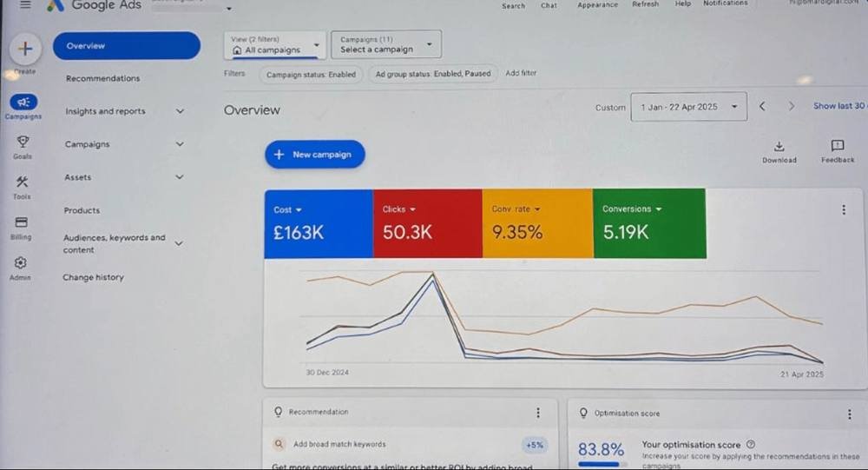
Task: Open the Recommendation card three-dot menu
Action: point(537,413)
